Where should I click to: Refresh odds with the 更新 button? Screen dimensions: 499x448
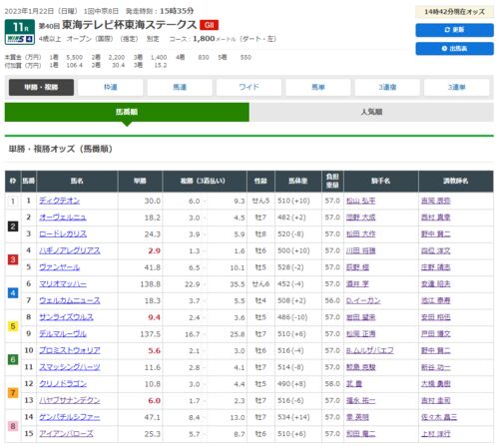pos(454,30)
